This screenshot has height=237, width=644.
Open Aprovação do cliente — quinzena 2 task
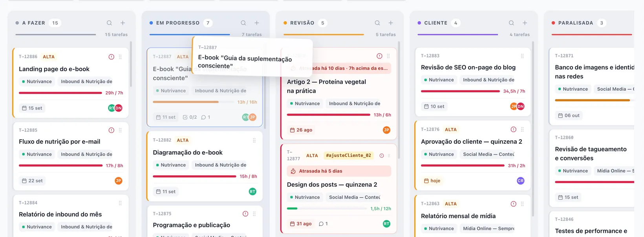pos(472,141)
